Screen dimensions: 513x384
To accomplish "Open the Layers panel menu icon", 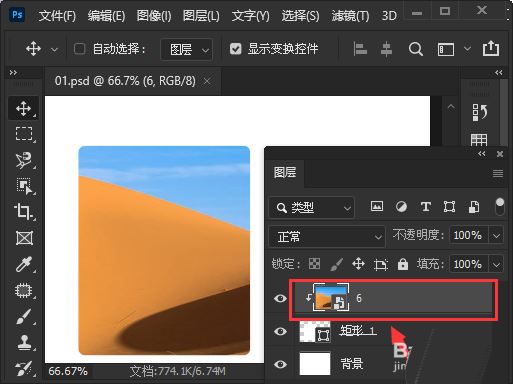I will pos(498,173).
